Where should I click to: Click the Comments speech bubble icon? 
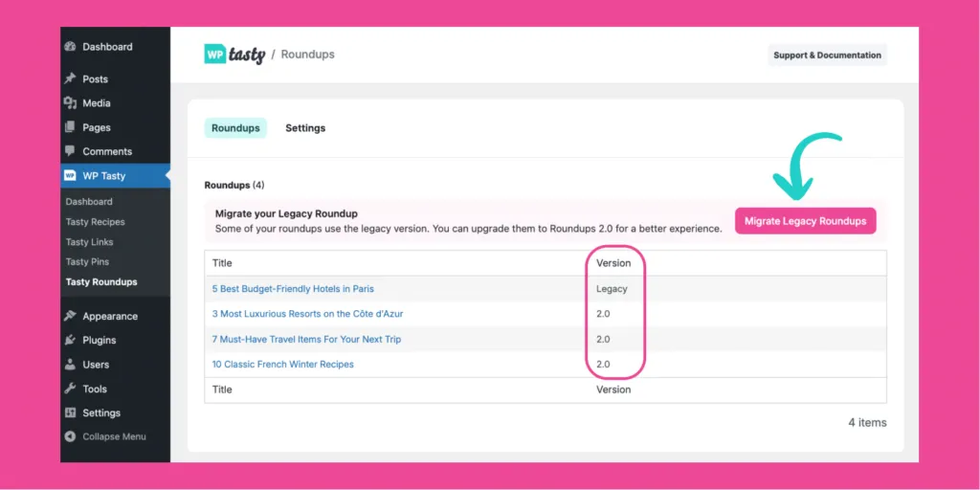pyautogui.click(x=70, y=151)
